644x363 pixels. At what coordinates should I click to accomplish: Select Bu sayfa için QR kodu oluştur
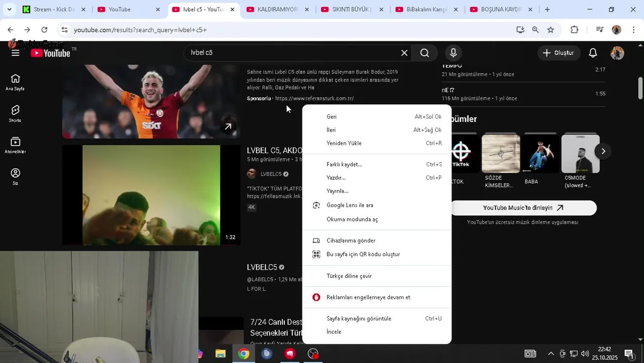[377, 254]
